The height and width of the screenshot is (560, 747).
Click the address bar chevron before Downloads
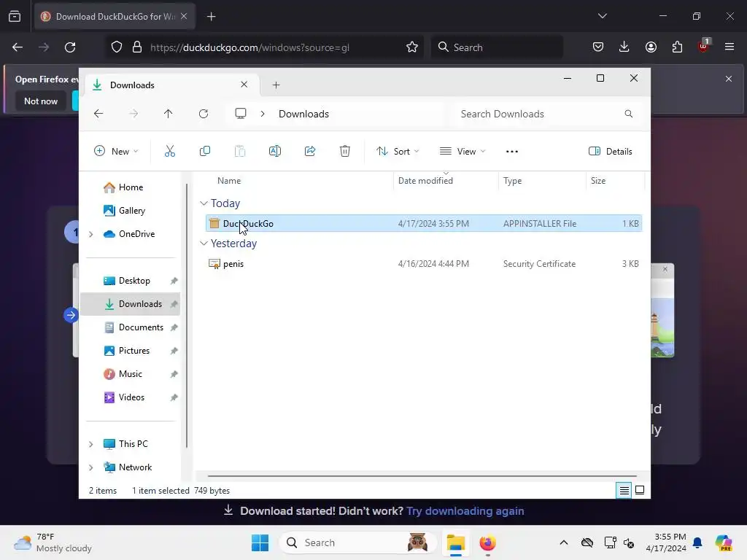point(263,114)
